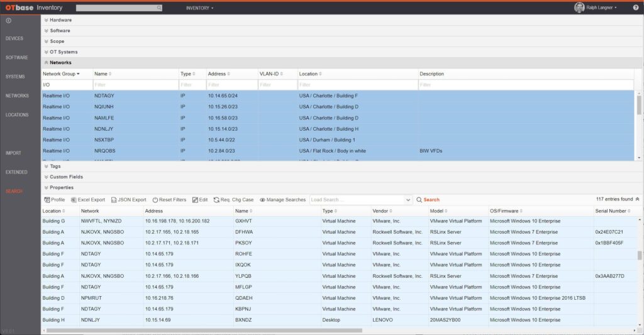This screenshot has width=644, height=335.
Task: Click the Excel Export toolbar button
Action: coord(88,200)
